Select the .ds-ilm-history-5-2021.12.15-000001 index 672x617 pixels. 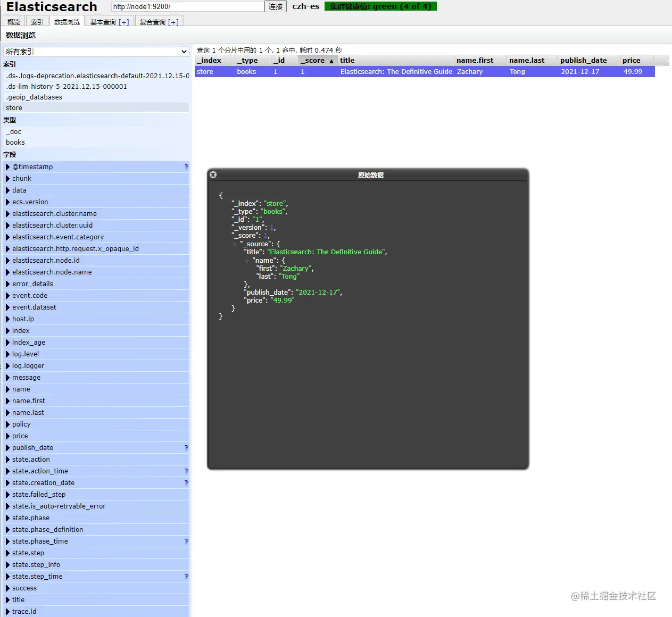tap(96, 87)
